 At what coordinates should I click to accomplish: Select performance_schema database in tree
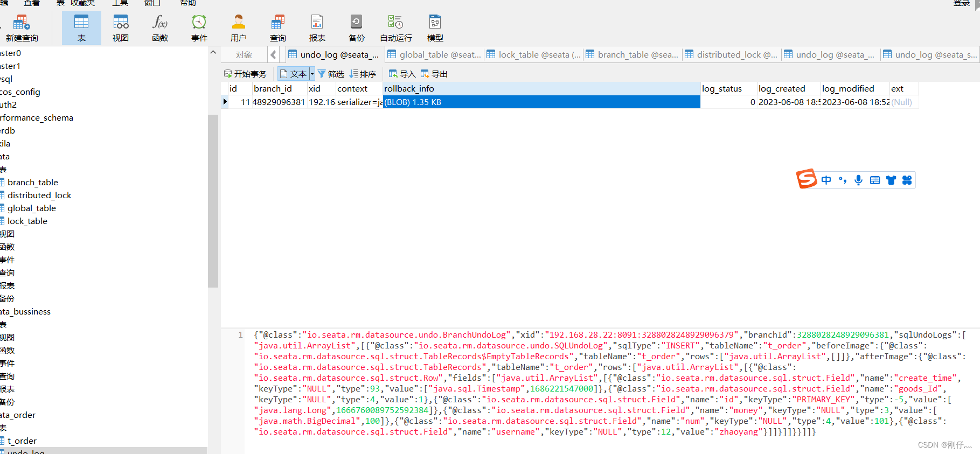point(37,117)
